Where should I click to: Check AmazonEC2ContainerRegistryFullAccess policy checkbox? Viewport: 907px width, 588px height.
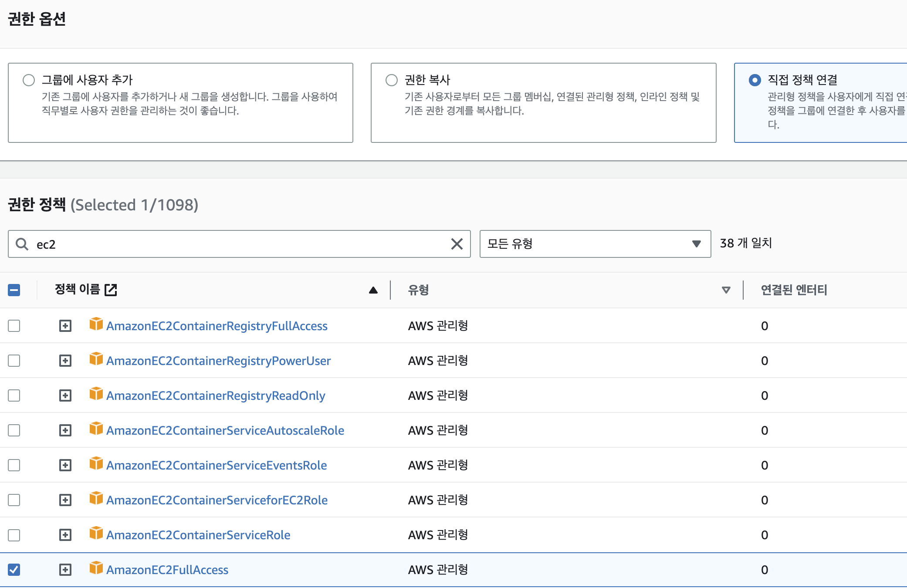(14, 326)
